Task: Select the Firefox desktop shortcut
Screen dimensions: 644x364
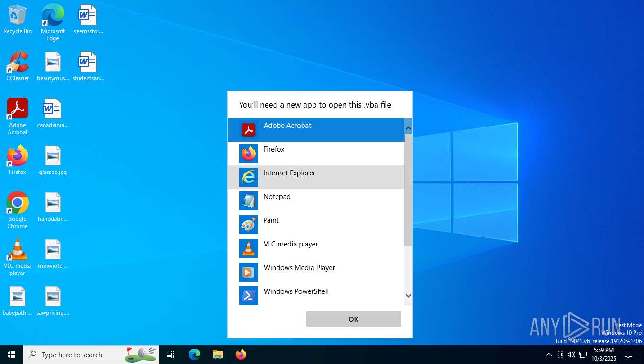Action: pyautogui.click(x=18, y=160)
